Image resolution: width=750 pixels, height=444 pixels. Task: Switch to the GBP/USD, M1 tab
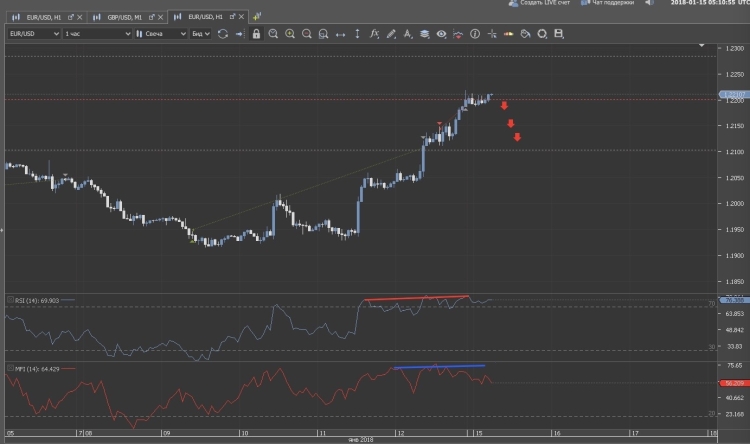tap(125, 17)
